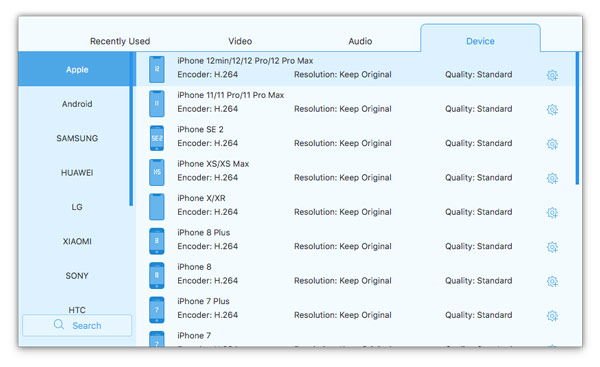
Task: Click Resolution: Keep Original in iPhone 8 row
Action: [342, 281]
